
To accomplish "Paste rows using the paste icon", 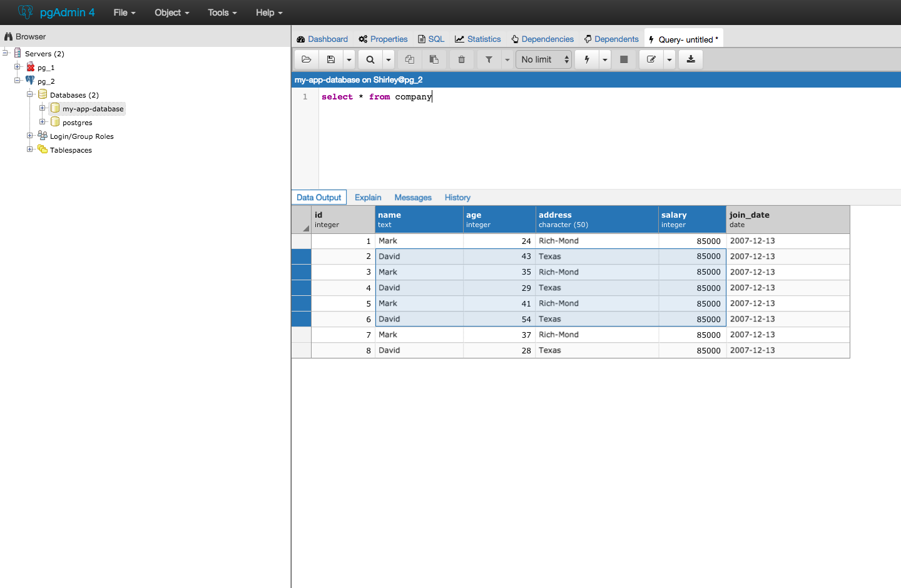I will click(434, 59).
